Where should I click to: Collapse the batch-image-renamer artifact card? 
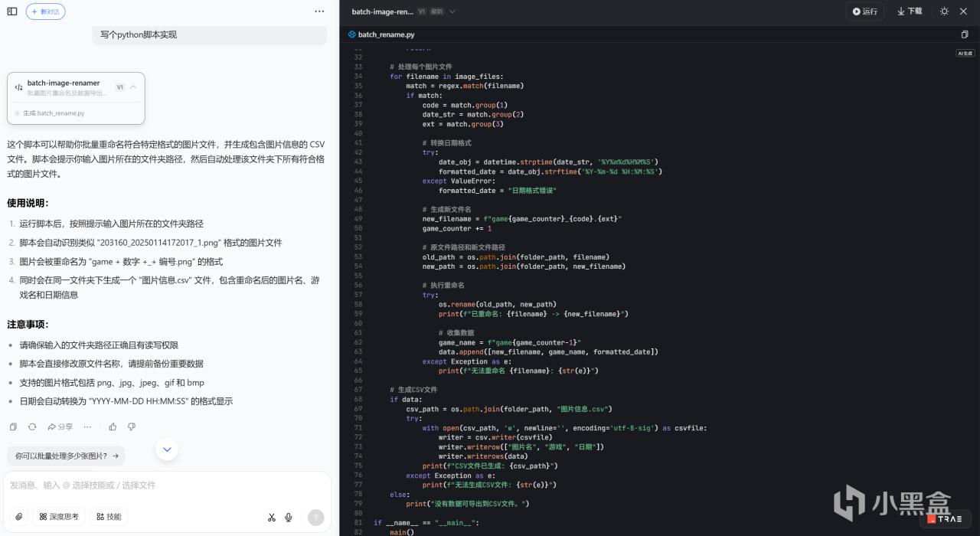[133, 87]
